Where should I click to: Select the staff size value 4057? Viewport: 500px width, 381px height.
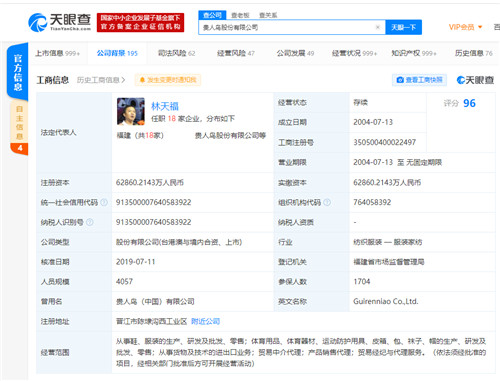124,282
